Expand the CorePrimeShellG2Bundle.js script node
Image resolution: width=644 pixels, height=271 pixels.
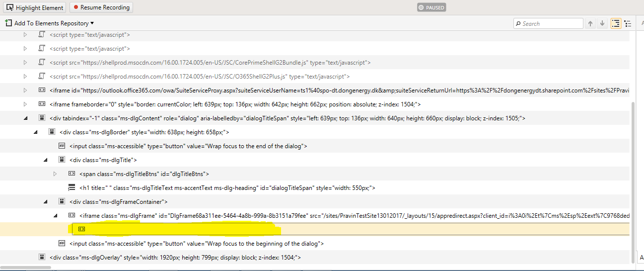(25, 63)
